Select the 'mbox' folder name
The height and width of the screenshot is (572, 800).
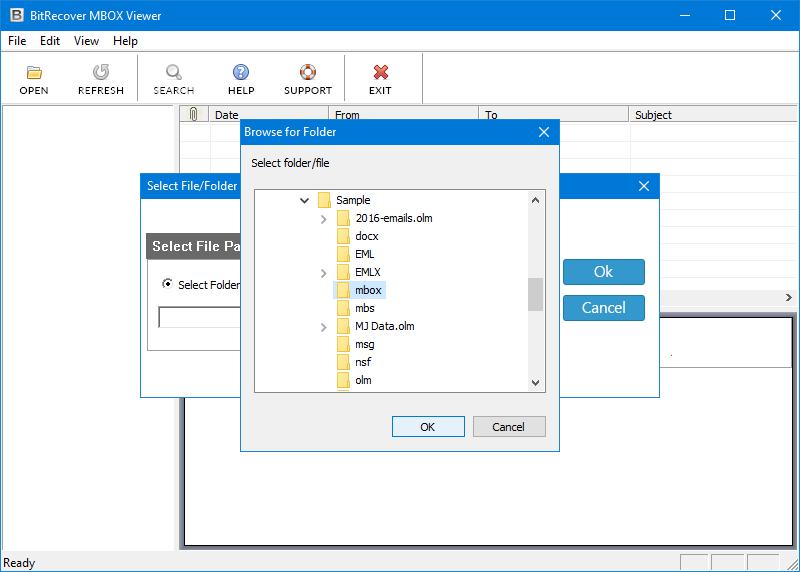pos(368,290)
